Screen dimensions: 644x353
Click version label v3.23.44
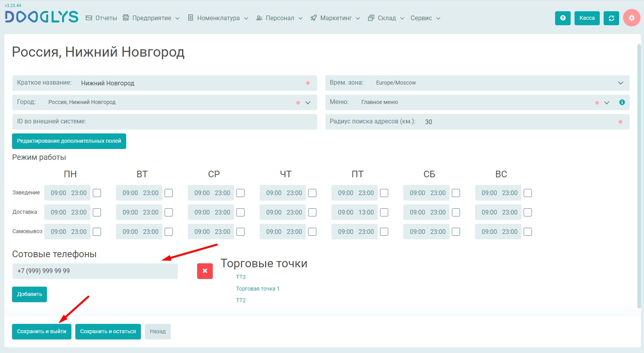(x=13, y=5)
